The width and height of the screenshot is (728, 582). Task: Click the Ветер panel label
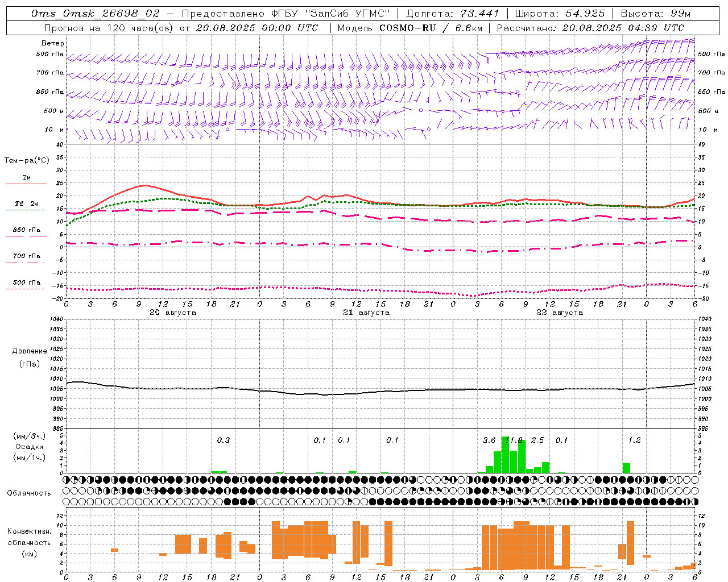[x=53, y=43]
